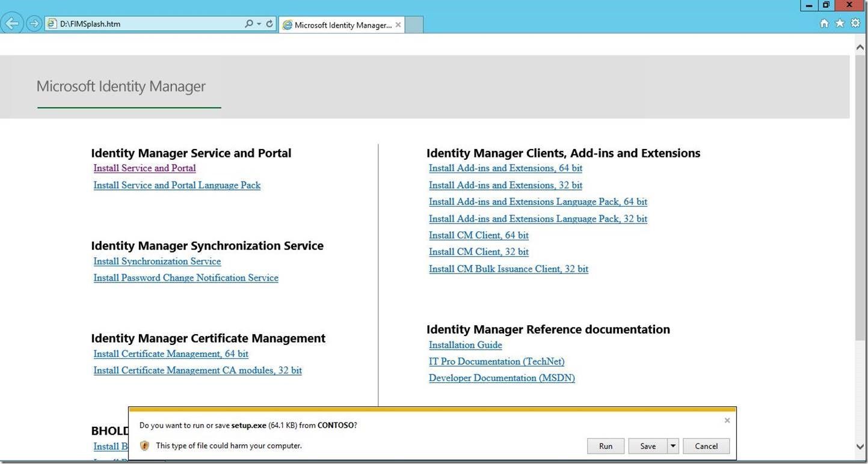The width and height of the screenshot is (868, 464).
Task: Run the setup.exe download
Action: tap(606, 446)
